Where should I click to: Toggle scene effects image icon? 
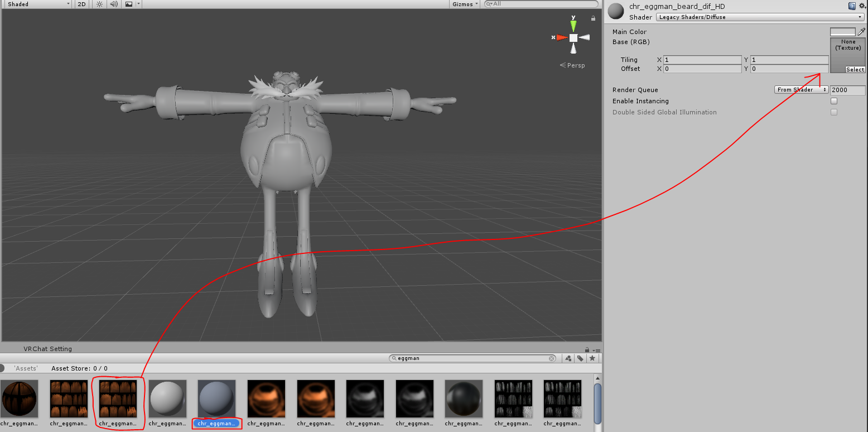point(129,4)
